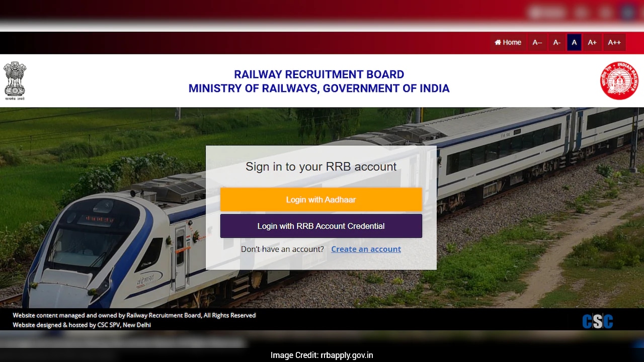Click the Sign in to your RRB account heading
Image resolution: width=644 pixels, height=362 pixels.
pyautogui.click(x=321, y=167)
